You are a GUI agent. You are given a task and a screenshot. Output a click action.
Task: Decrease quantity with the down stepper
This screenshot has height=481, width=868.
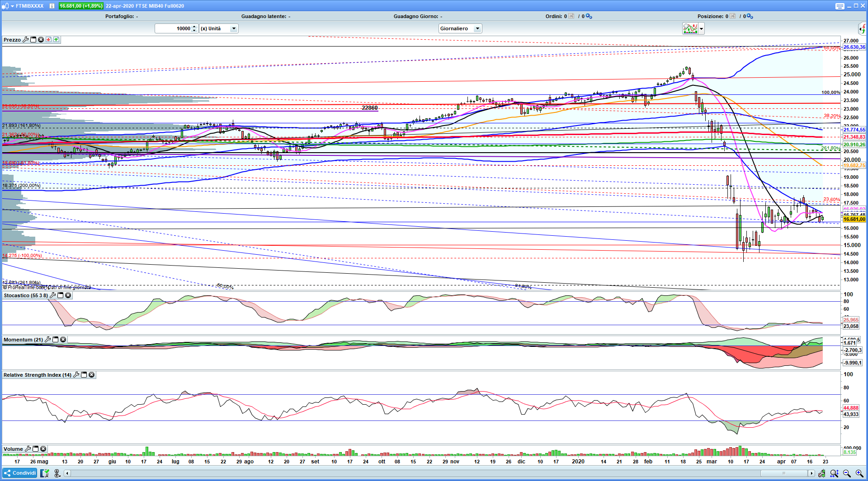click(194, 31)
